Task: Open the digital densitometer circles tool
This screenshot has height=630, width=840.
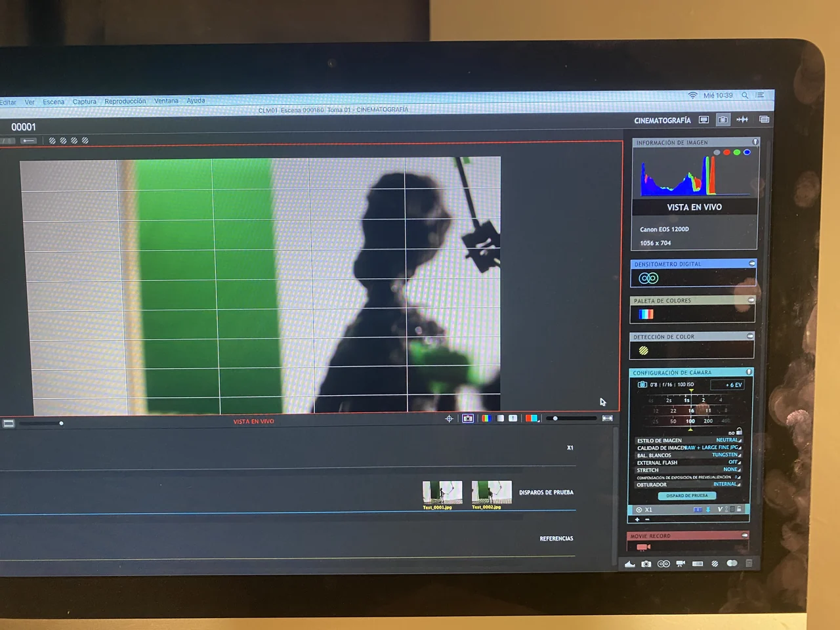Action: pos(648,278)
